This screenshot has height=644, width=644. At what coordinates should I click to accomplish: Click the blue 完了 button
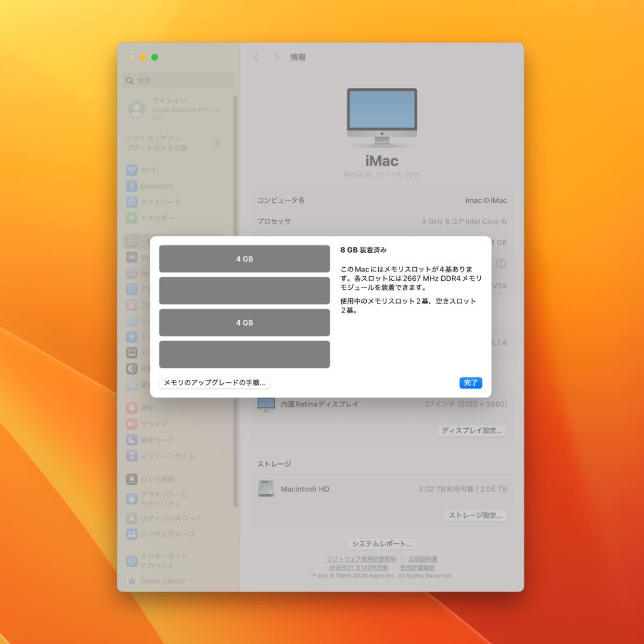[470, 382]
